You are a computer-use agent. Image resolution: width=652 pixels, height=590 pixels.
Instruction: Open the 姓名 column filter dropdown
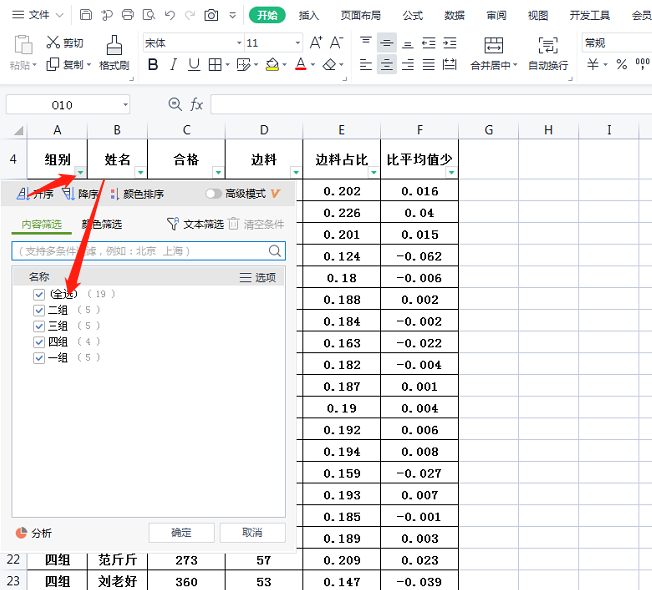tap(141, 172)
